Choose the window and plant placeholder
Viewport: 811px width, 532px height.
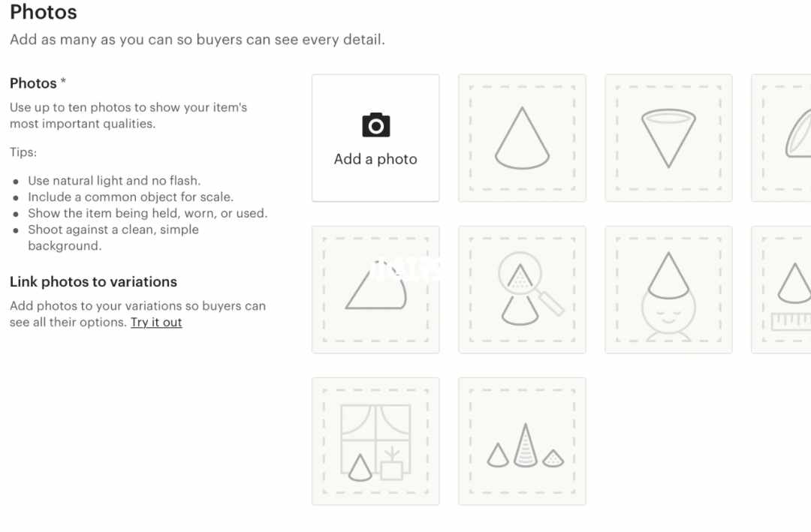(x=375, y=441)
